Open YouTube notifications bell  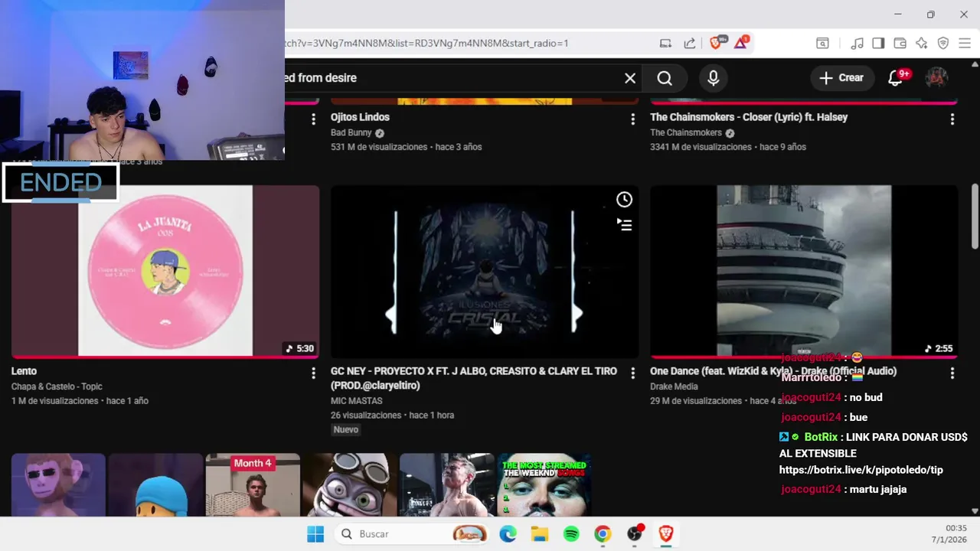(x=895, y=78)
